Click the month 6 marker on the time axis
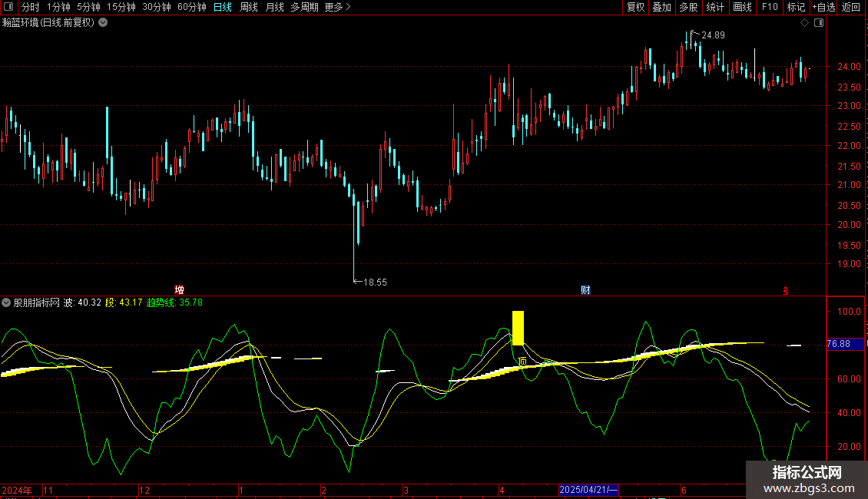This screenshot has height=499, width=868. pyautogui.click(x=684, y=490)
